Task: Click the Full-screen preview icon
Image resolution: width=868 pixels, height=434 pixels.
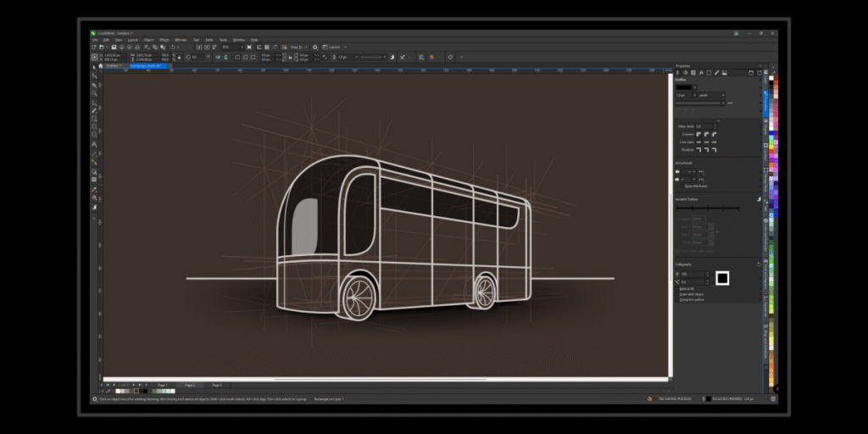Action: 249,47
